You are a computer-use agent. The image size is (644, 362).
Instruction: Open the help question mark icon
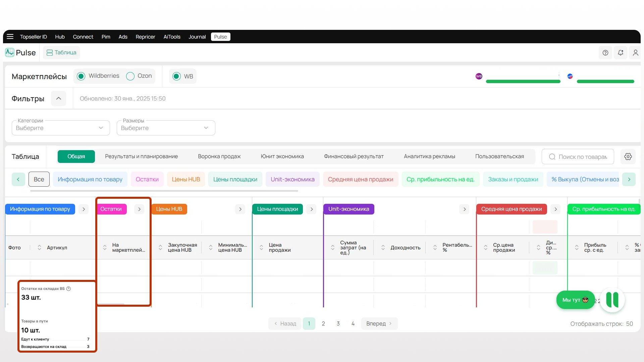(x=605, y=53)
